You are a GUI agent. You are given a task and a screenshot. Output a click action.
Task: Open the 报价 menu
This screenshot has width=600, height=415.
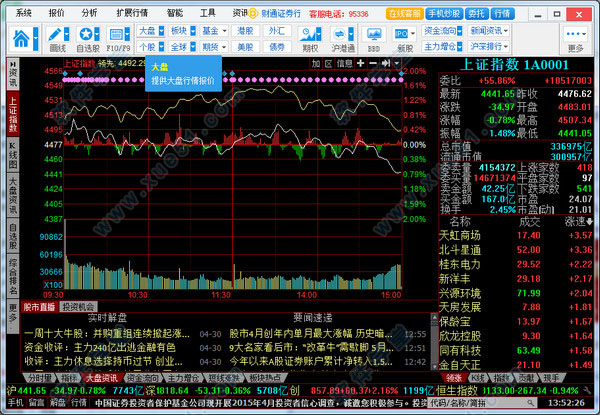click(56, 13)
